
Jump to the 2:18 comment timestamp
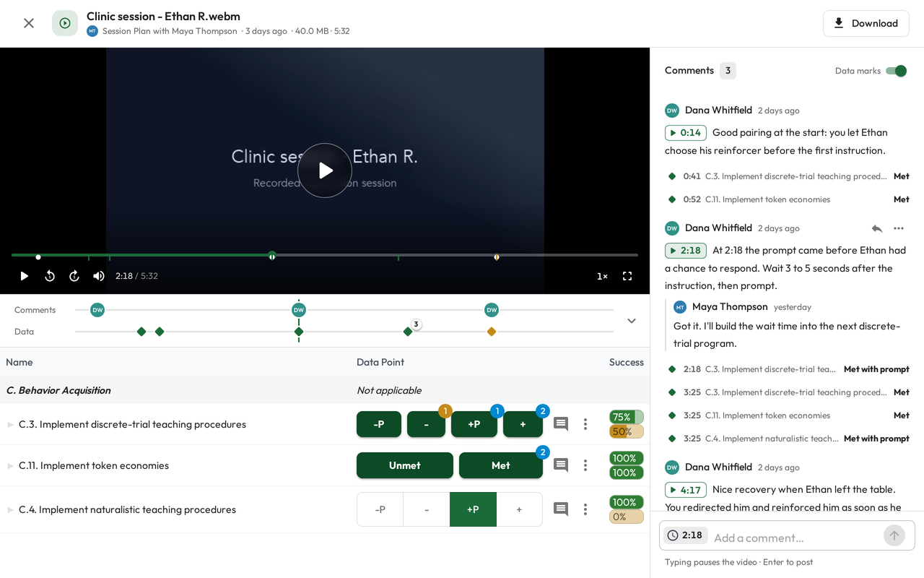[x=686, y=251]
